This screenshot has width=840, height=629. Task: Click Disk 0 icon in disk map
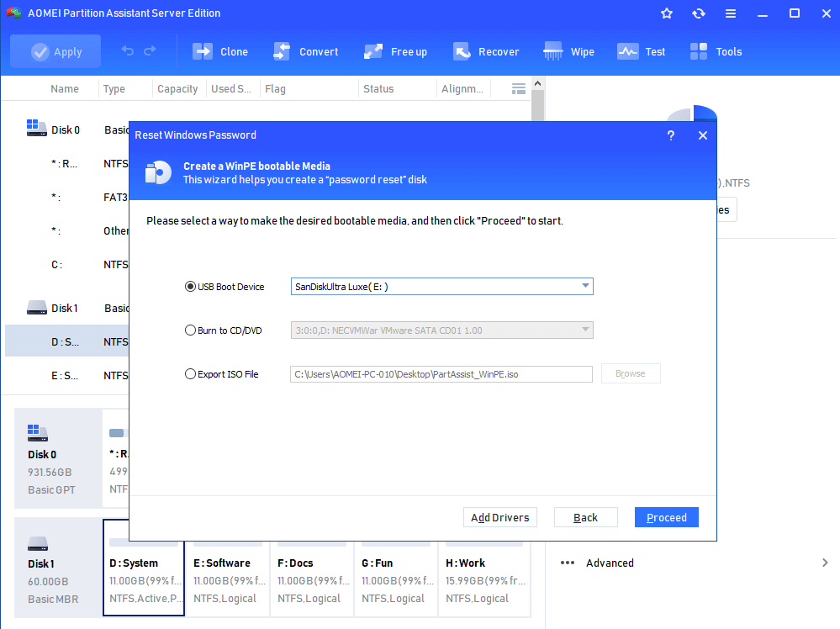pyautogui.click(x=38, y=432)
